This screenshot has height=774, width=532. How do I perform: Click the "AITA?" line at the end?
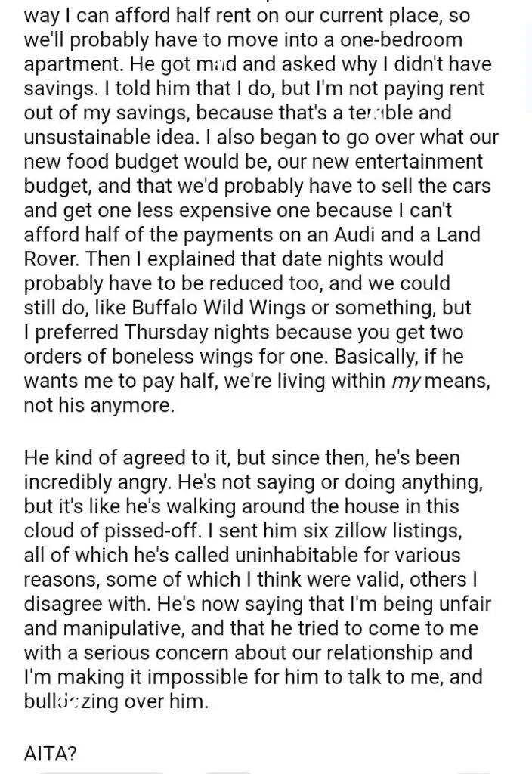click(51, 754)
